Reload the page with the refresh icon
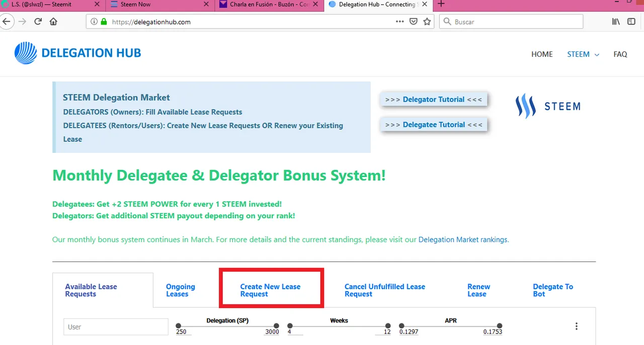 [x=38, y=22]
